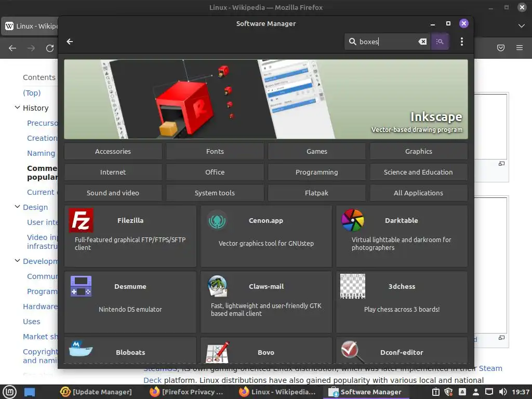The image size is (532, 399).
Task: Open the Accessories category
Action: [113, 151]
